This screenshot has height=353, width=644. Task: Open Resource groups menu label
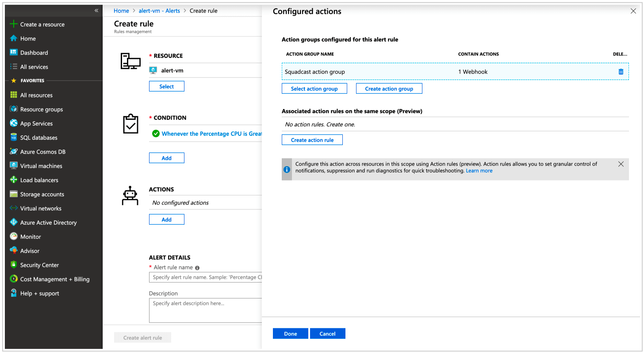pyautogui.click(x=42, y=109)
